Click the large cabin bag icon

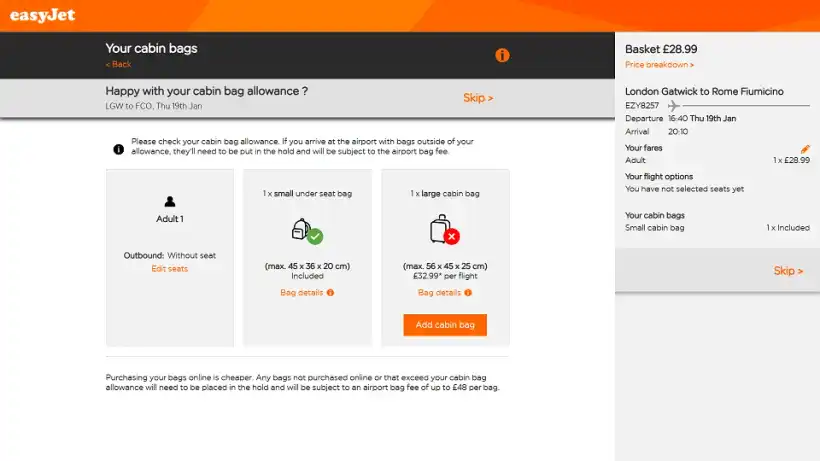click(x=445, y=229)
